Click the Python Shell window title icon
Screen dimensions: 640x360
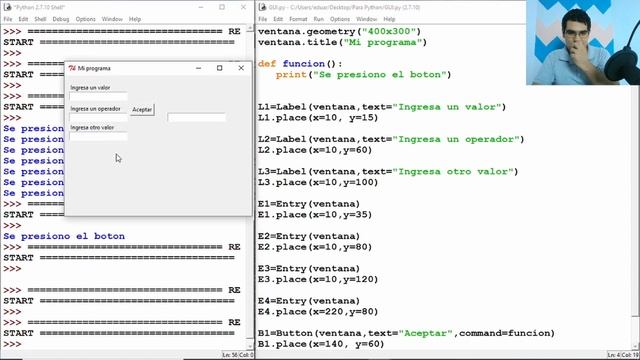point(7,7)
